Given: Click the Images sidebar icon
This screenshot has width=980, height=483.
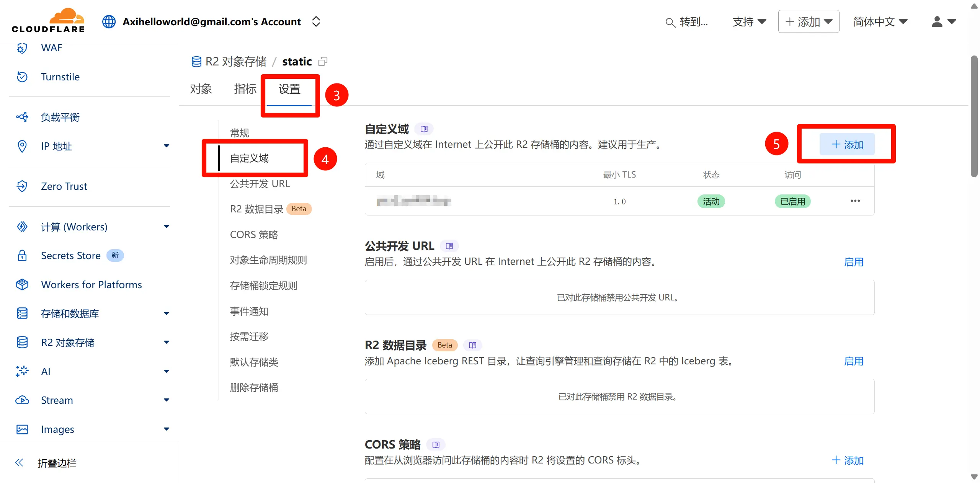Looking at the screenshot, I should point(22,429).
